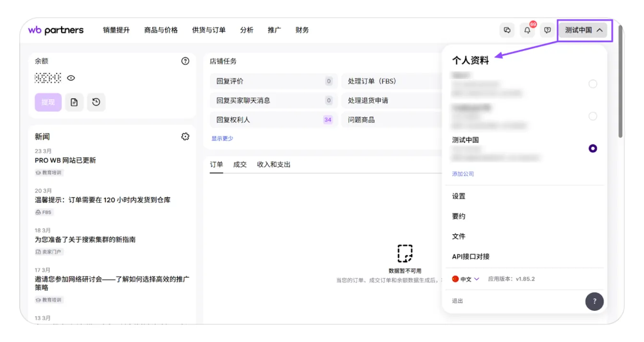
Task: Open the balance document report icon
Action: tap(74, 102)
